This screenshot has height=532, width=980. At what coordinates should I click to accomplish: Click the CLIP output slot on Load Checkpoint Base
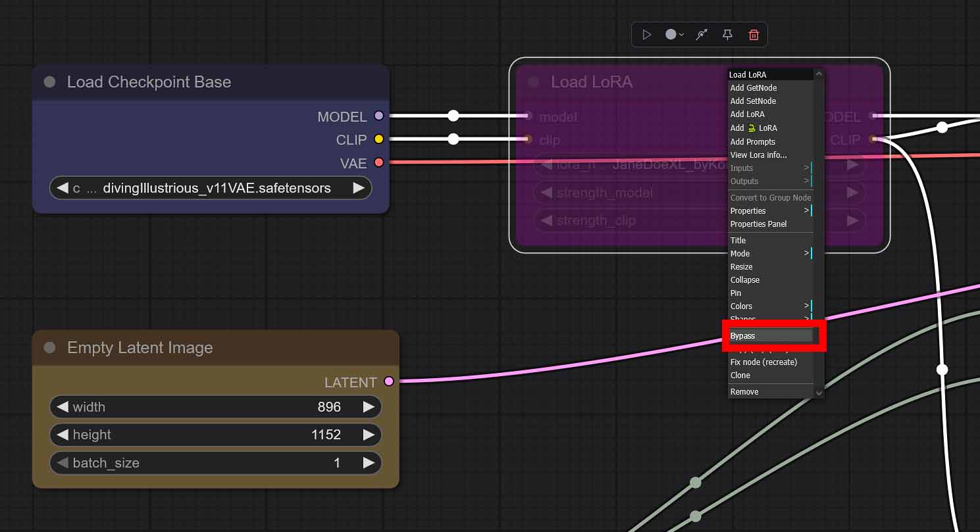[379, 139]
